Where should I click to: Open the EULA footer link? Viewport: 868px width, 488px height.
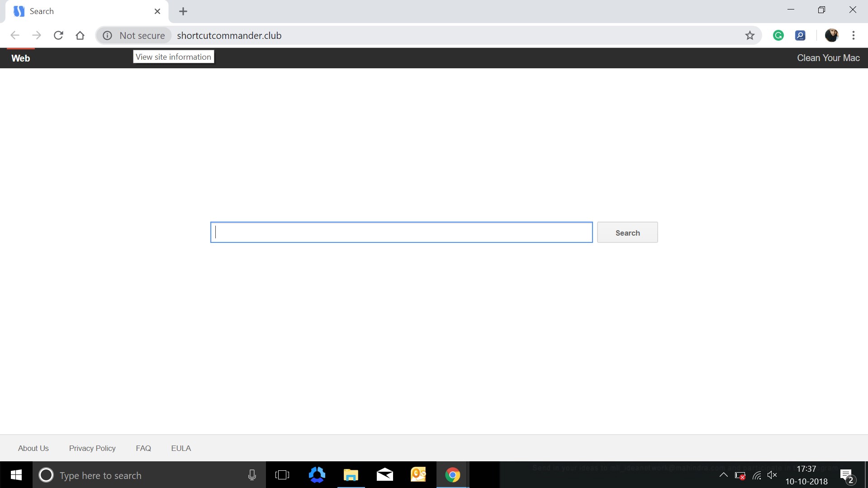181,448
